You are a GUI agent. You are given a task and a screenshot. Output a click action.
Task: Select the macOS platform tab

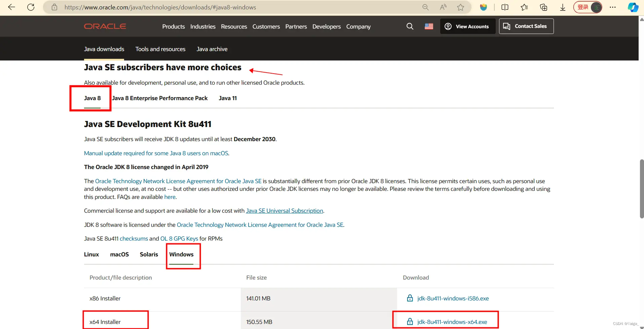pos(119,254)
